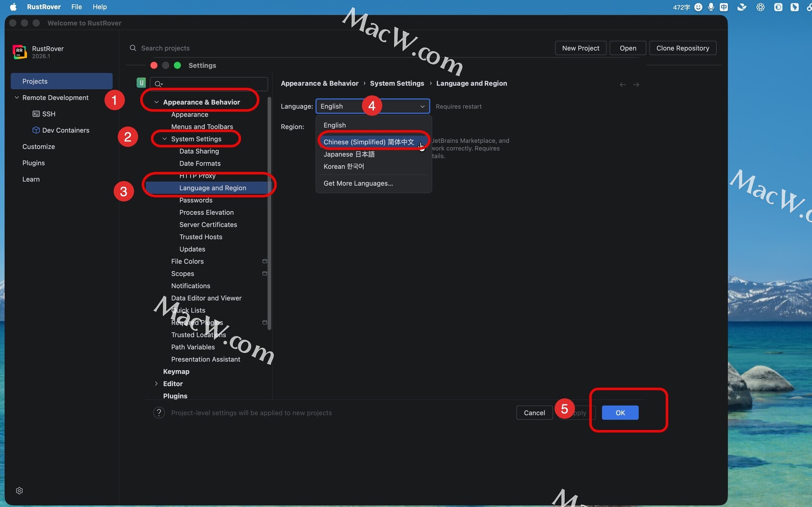Image resolution: width=812 pixels, height=507 pixels.
Task: Click the SSH terminal icon
Action: [36, 114]
